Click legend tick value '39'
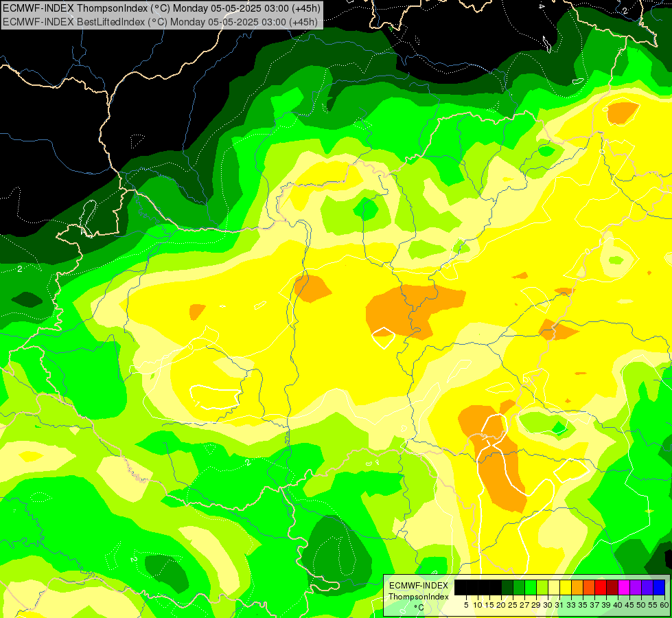Screen dimensions: 672x618 click(606, 605)
